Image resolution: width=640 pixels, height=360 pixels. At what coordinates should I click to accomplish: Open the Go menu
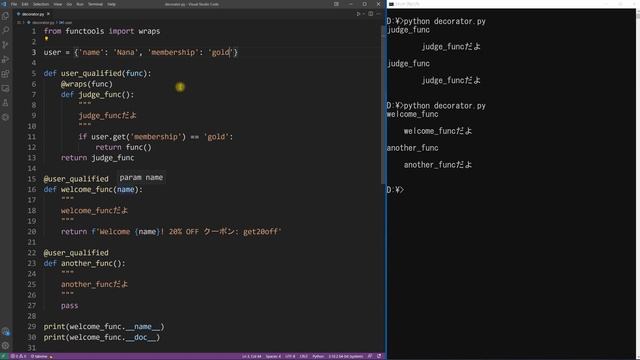click(69, 4)
